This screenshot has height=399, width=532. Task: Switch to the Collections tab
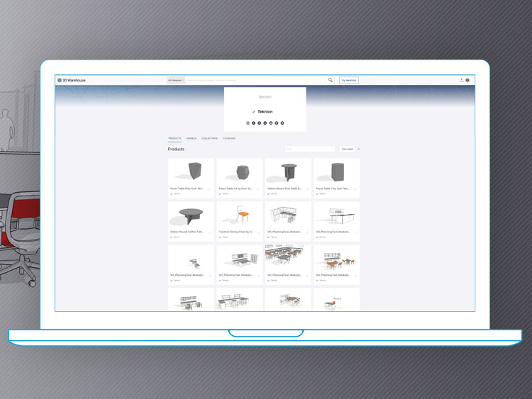point(210,138)
